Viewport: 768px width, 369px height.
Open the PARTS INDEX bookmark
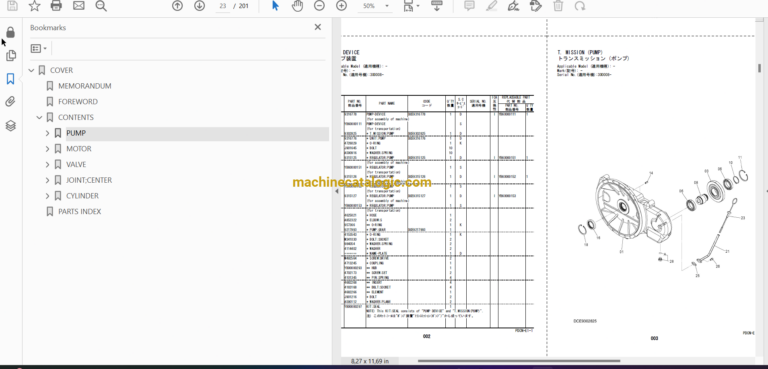pos(80,212)
